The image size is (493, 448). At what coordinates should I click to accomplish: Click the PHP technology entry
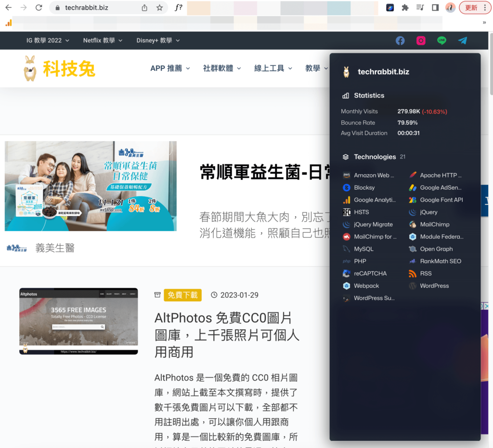(354, 261)
